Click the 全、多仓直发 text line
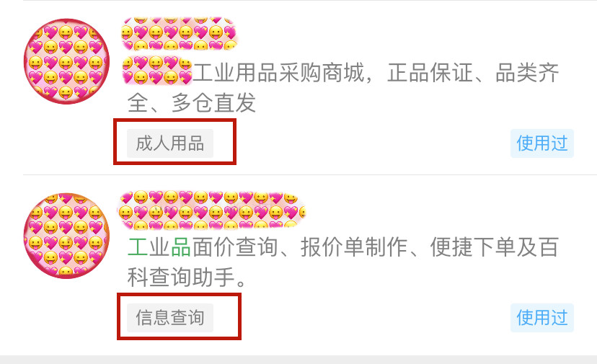The height and width of the screenshot is (364, 597). pos(192,102)
